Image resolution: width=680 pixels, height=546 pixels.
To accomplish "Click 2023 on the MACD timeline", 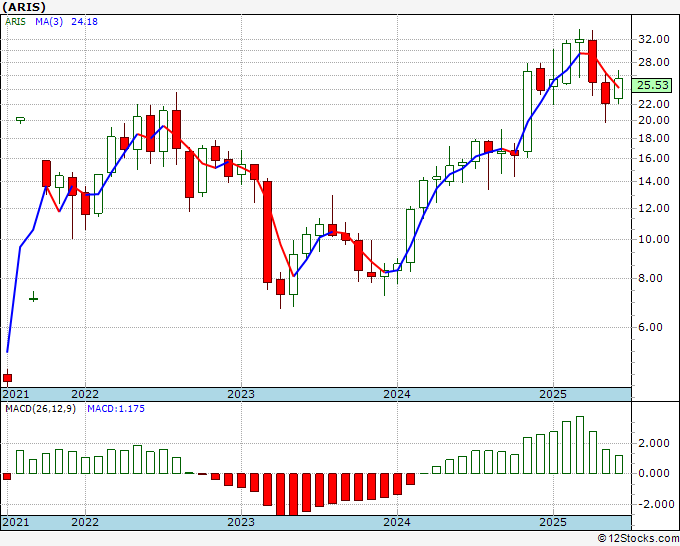I will [241, 522].
